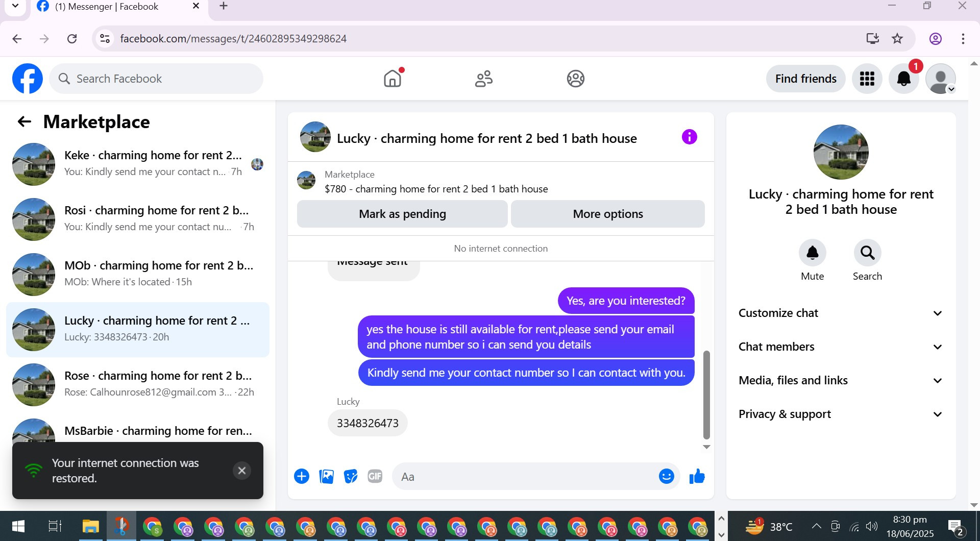
Task: Click the scroll down arrow in chat
Action: pyautogui.click(x=706, y=447)
